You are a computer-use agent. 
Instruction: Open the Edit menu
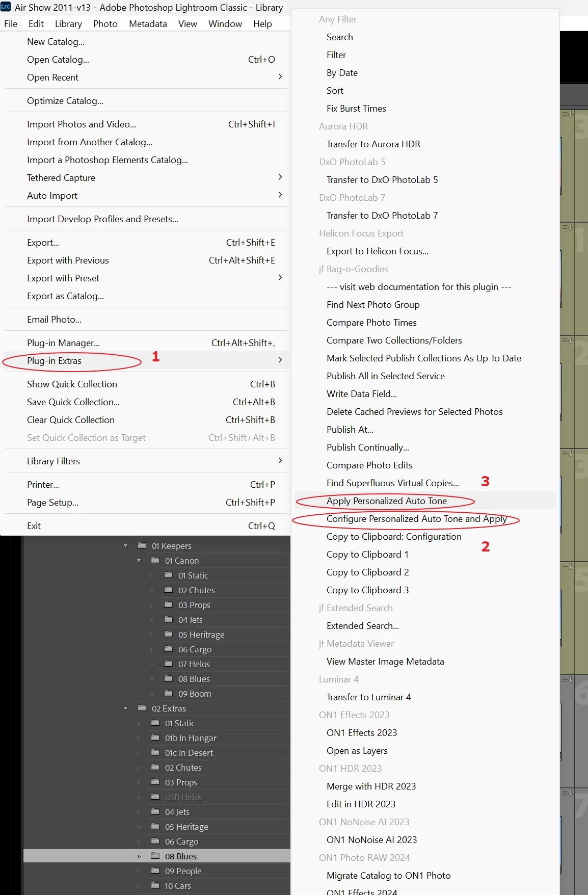click(36, 24)
